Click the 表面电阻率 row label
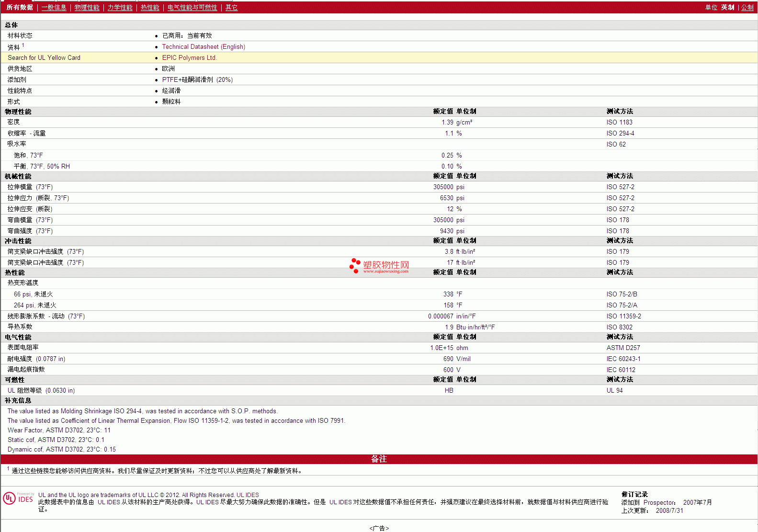The width and height of the screenshot is (758, 532). [x=23, y=348]
